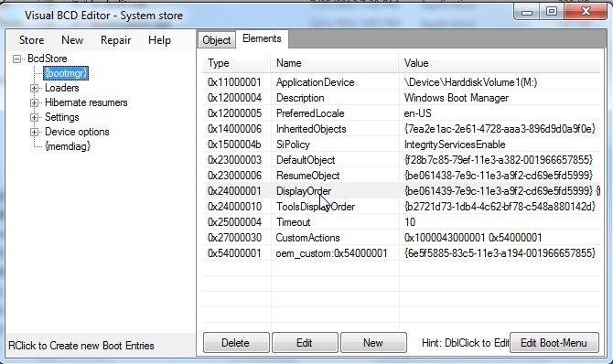The width and height of the screenshot is (613, 364).
Task: Select the {bootmgr} tree item
Action: point(66,73)
